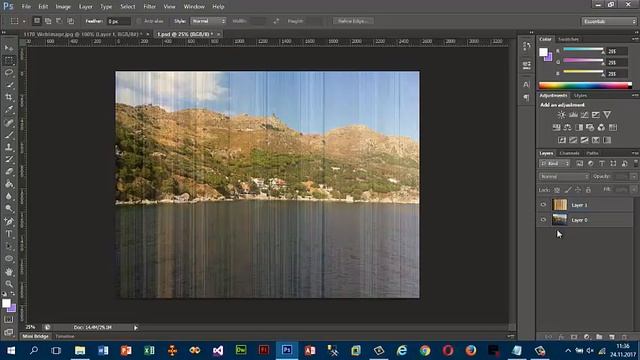640x360 pixels.
Task: Open the Essentials workspace dropdown
Action: coord(609,21)
